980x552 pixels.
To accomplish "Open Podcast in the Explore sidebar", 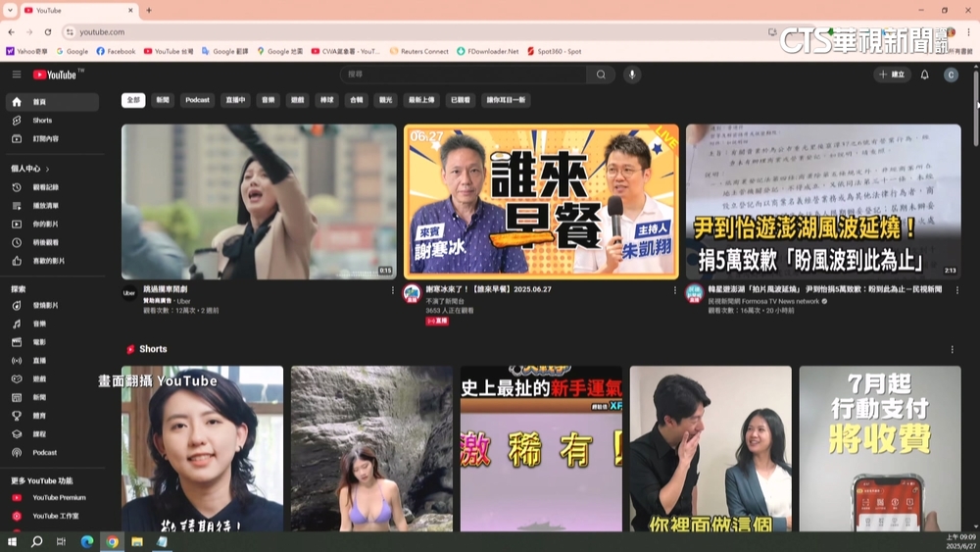I will (x=53, y=453).
